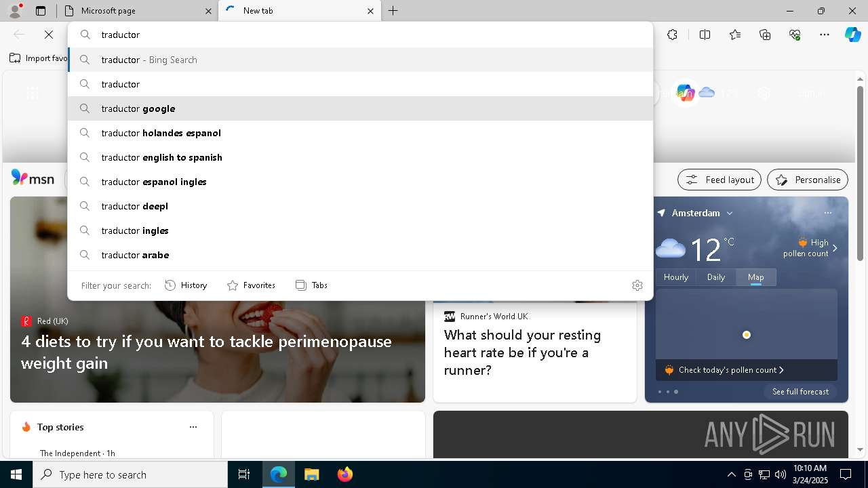Open the Favorites star icon in toolbar
The height and width of the screenshot is (488, 868).
tap(735, 35)
